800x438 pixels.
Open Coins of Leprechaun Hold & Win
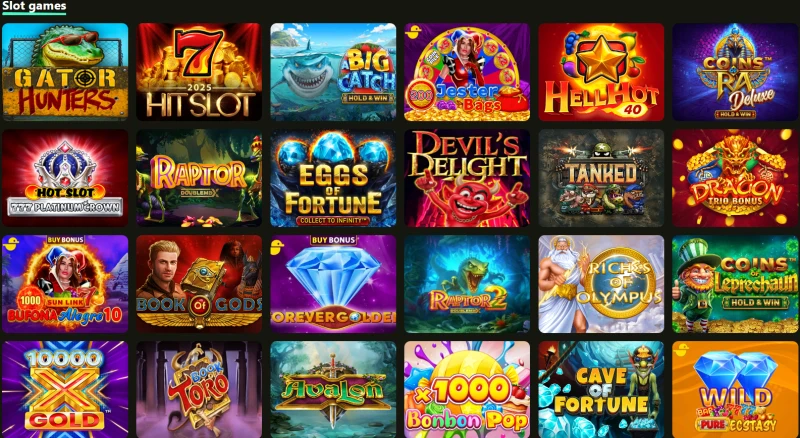735,284
